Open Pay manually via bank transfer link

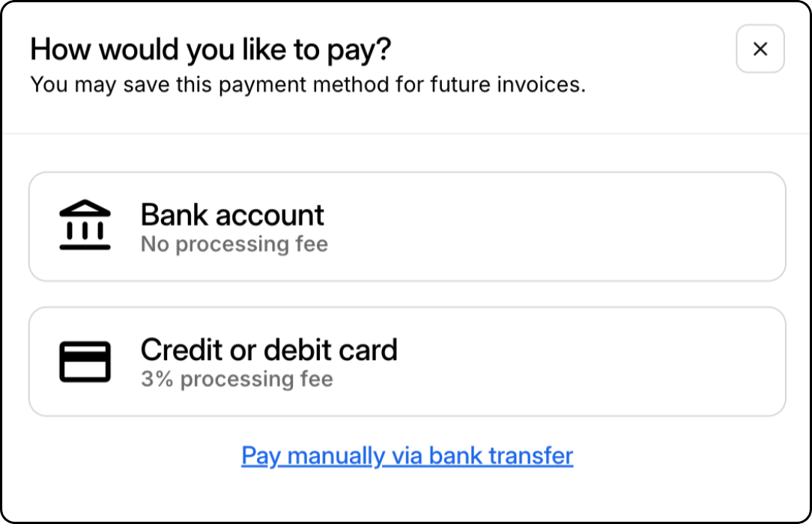coord(407,456)
